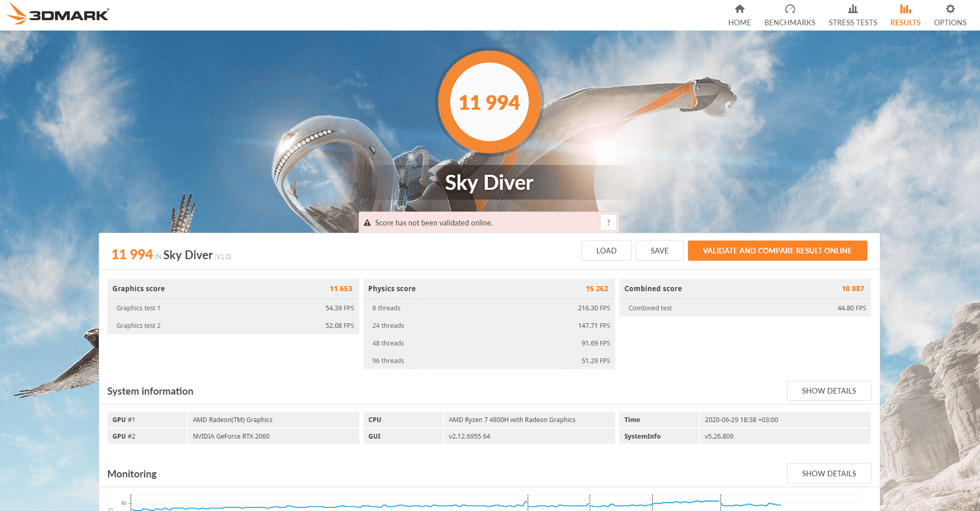
Task: Click the Benchmarks gauge icon
Action: (x=789, y=9)
